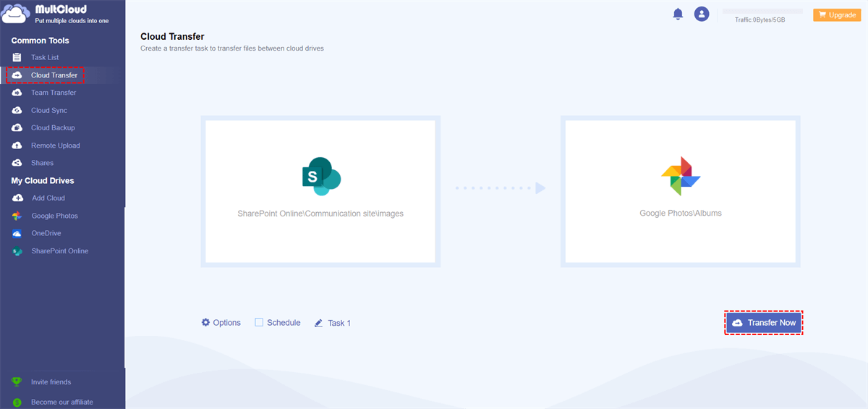Click the Shares sidebar icon
The height and width of the screenshot is (409, 868).
17,163
